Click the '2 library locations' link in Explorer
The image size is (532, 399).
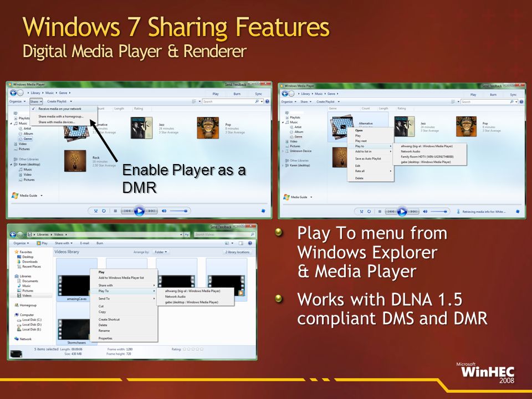tap(237, 252)
